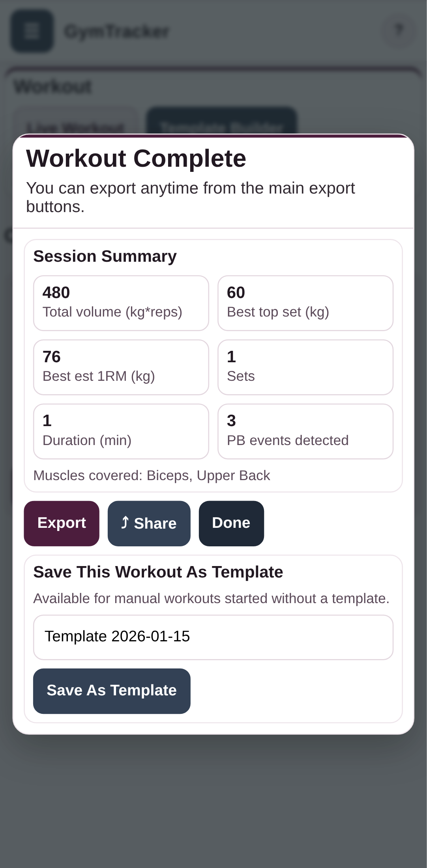Select the Best top set stat card
Viewport: 427px width, 868px height.
[x=305, y=302]
